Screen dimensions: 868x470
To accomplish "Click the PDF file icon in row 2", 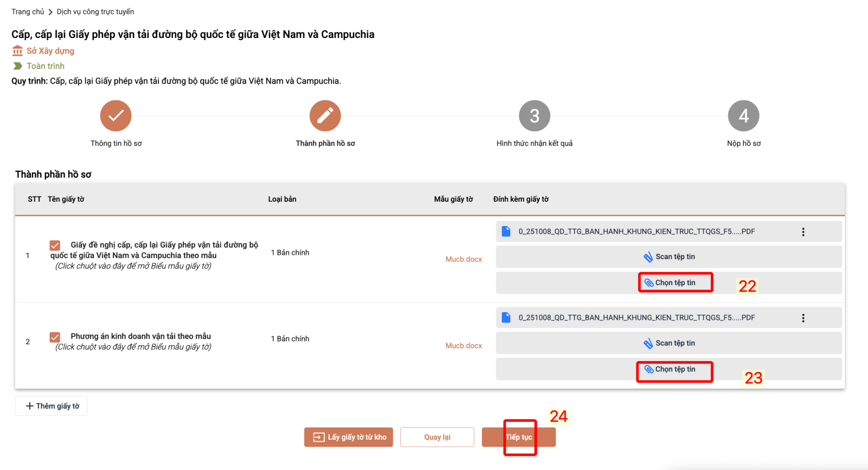I will click(x=506, y=318).
